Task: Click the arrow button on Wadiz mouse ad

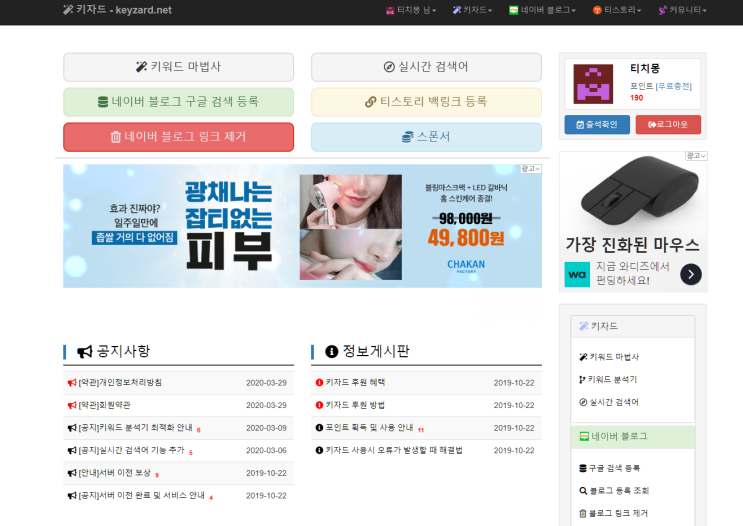Action: point(691,274)
